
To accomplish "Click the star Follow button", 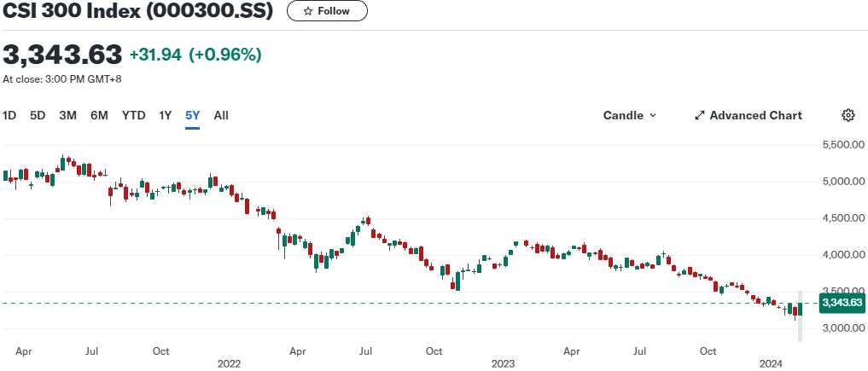I will coord(327,11).
